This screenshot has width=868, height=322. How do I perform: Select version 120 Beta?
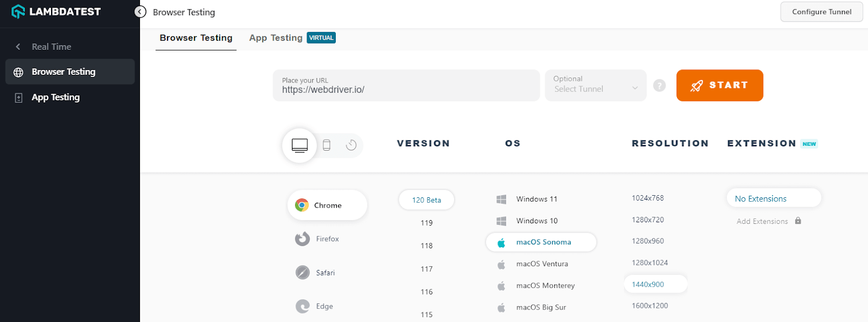point(426,200)
